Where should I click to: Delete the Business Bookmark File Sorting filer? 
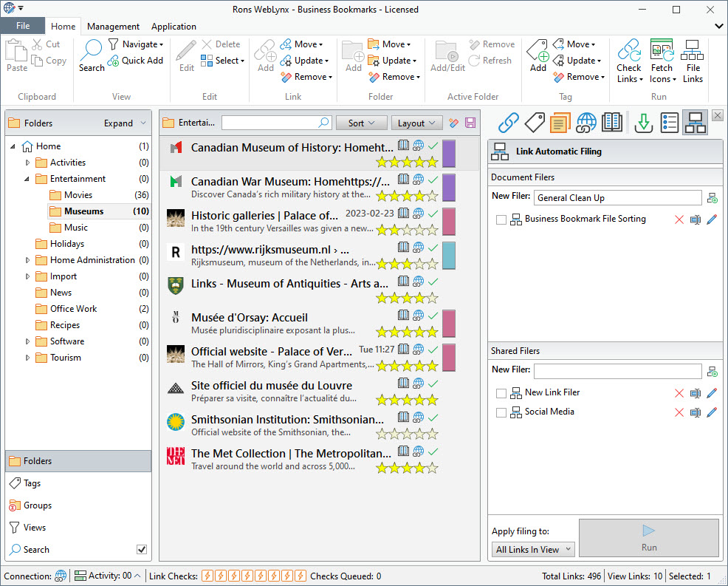pyautogui.click(x=679, y=219)
